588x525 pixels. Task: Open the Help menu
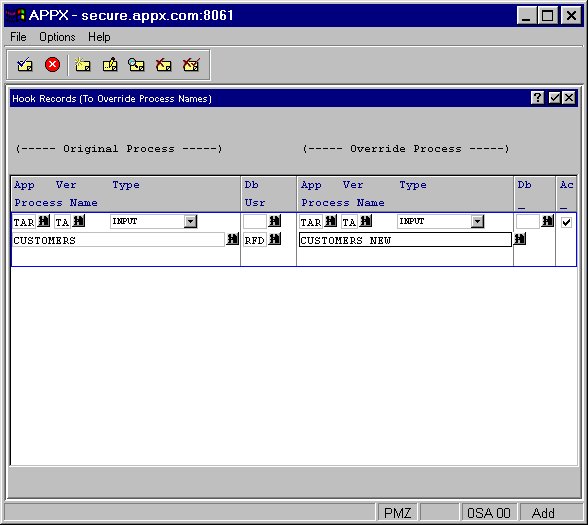point(99,37)
